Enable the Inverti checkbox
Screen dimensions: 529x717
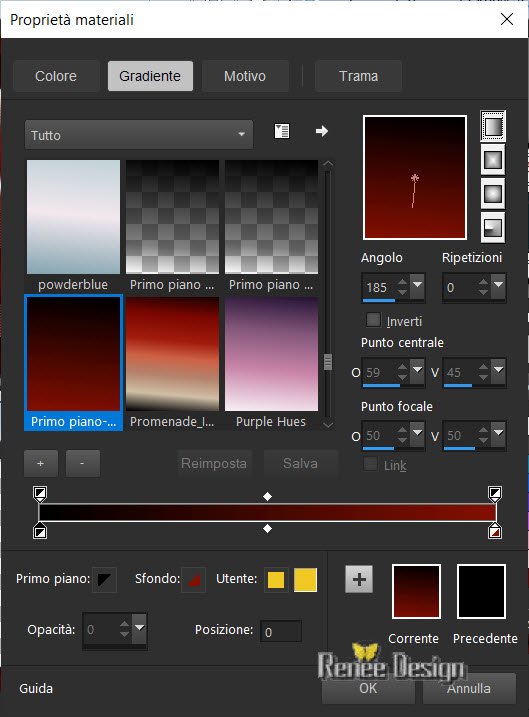(x=374, y=320)
